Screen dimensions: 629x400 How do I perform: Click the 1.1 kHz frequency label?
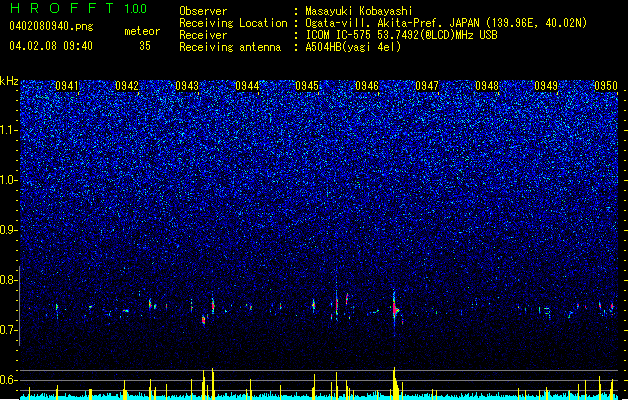pyautogui.click(x=9, y=130)
